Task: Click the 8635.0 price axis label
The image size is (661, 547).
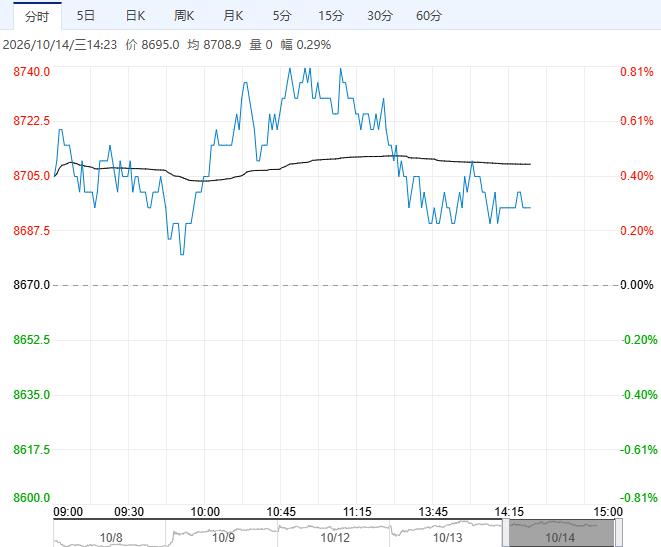Action: (31, 395)
